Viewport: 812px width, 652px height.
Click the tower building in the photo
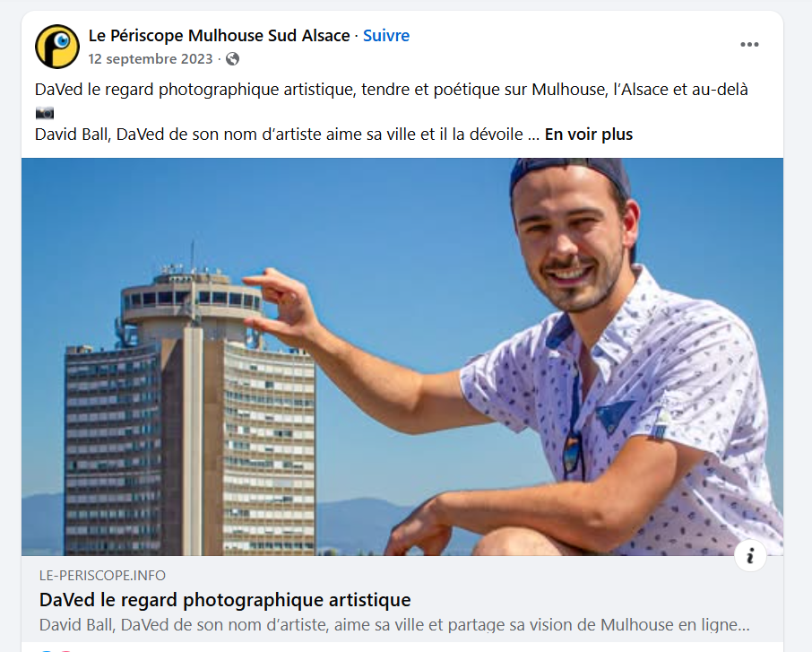[190, 410]
